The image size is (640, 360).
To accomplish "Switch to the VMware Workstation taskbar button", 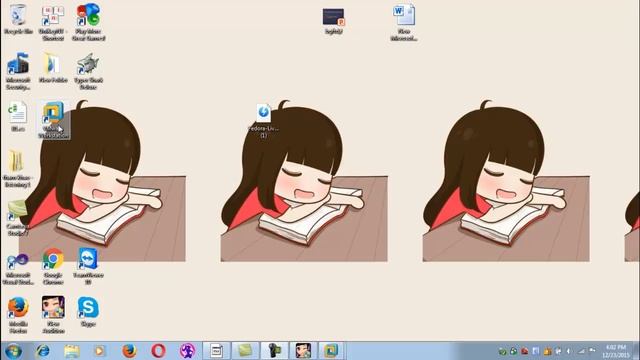I will coord(331,351).
